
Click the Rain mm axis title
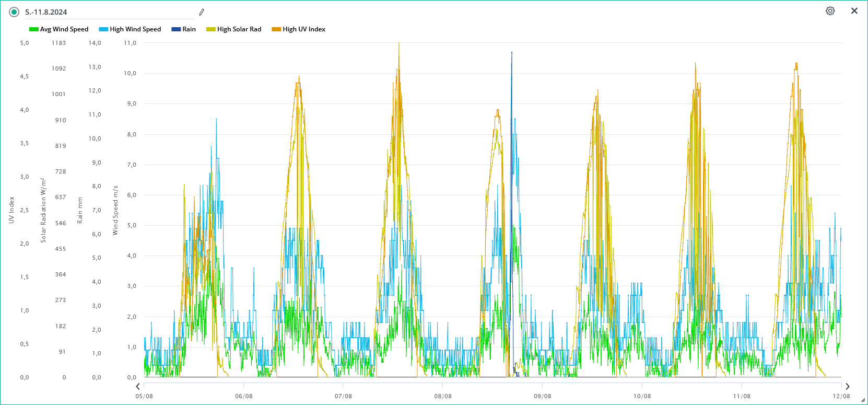pos(80,210)
